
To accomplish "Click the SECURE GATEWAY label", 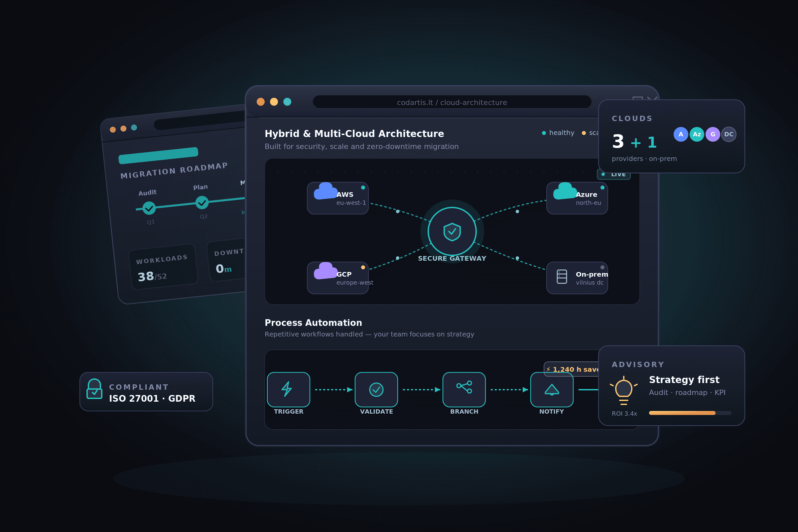I will [452, 259].
